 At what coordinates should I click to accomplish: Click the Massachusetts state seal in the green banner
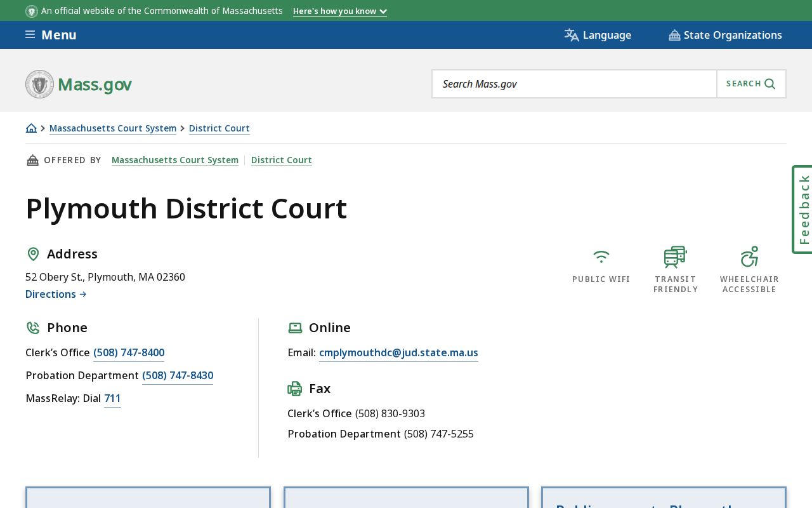[32, 11]
